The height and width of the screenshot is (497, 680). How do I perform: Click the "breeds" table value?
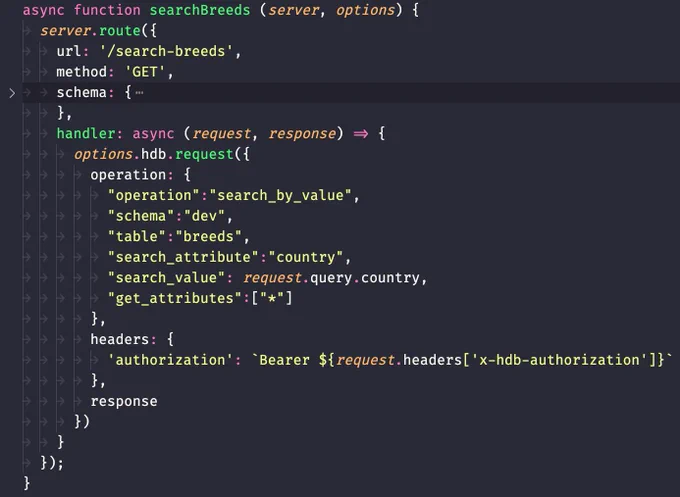coord(208,236)
